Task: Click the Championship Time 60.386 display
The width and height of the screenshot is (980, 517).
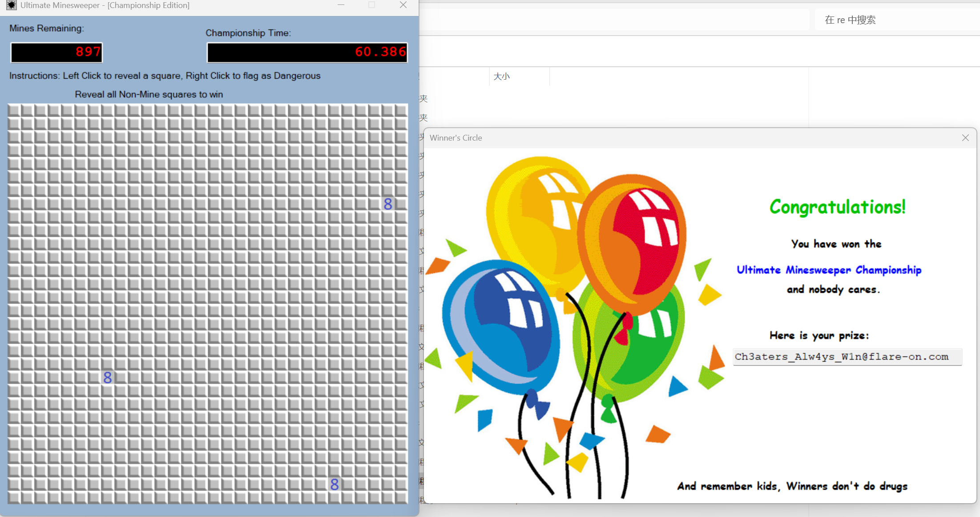Action: pos(307,53)
